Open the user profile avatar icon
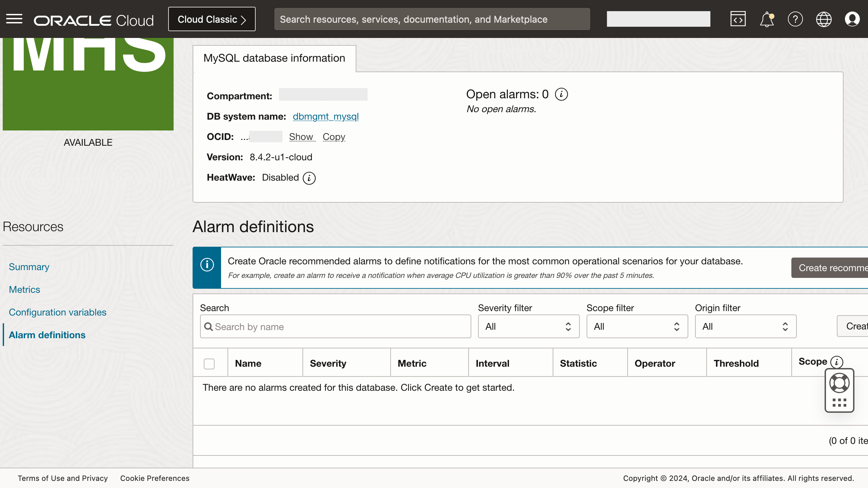The height and width of the screenshot is (488, 868). click(x=852, y=19)
